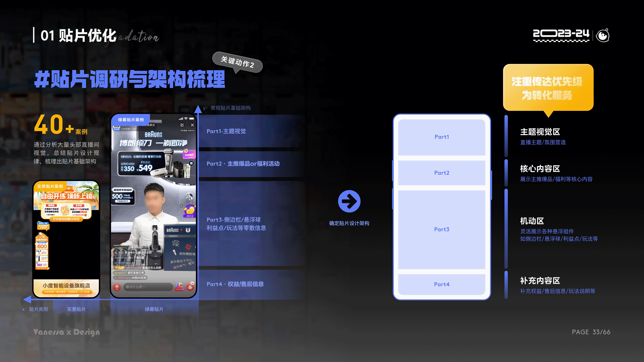Click the 打卡成功仅需2299元 button

click(66, 219)
